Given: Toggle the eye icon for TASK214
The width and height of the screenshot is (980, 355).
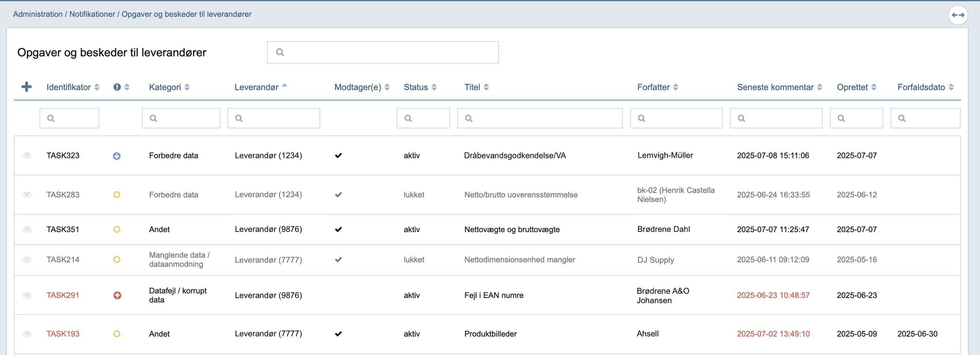Looking at the screenshot, I should coord(27,260).
